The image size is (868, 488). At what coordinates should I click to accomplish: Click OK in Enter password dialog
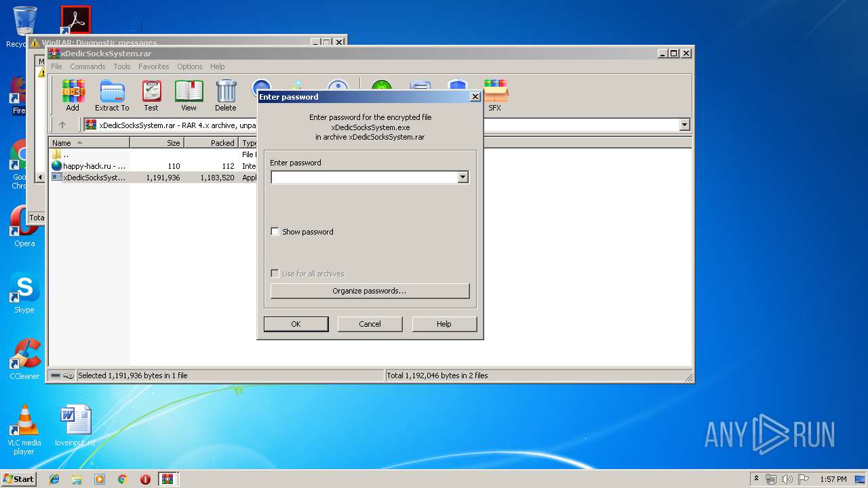click(x=296, y=324)
